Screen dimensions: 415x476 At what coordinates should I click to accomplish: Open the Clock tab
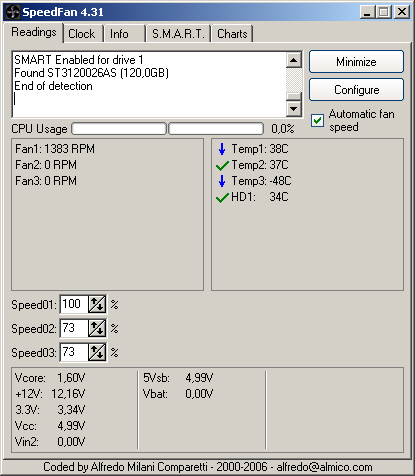82,34
